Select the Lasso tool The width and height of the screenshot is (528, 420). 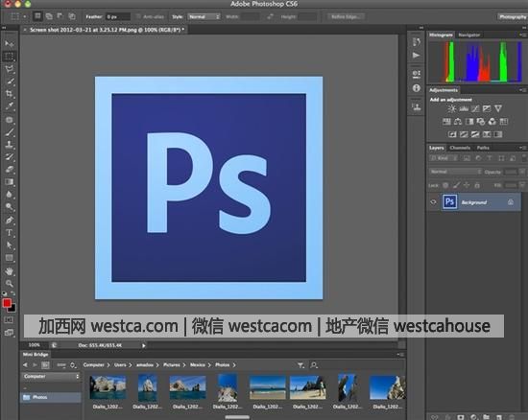tap(9, 69)
